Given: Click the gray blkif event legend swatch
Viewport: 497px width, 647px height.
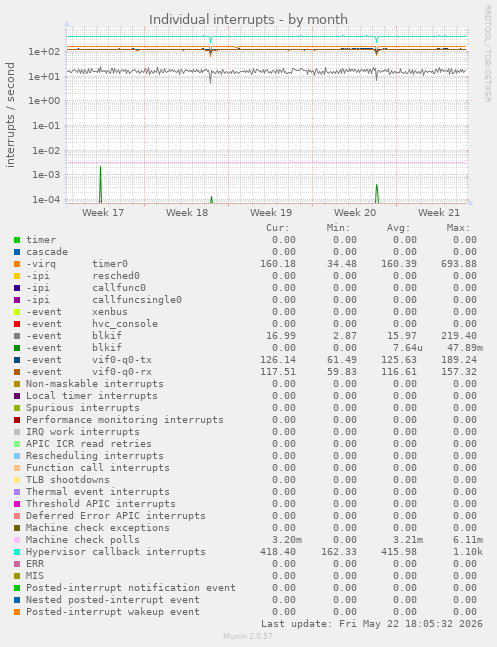Looking at the screenshot, I should pyautogui.click(x=17, y=336).
